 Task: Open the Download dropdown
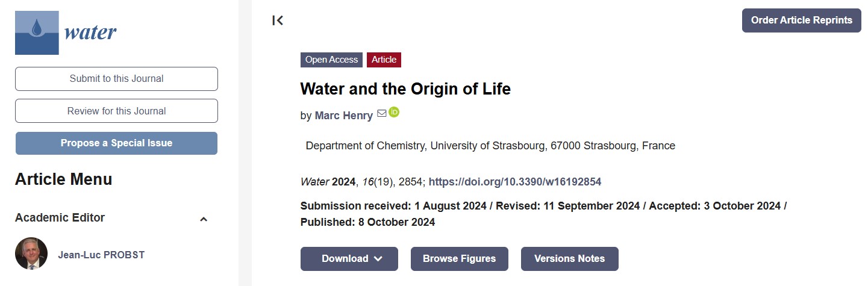pyautogui.click(x=349, y=259)
